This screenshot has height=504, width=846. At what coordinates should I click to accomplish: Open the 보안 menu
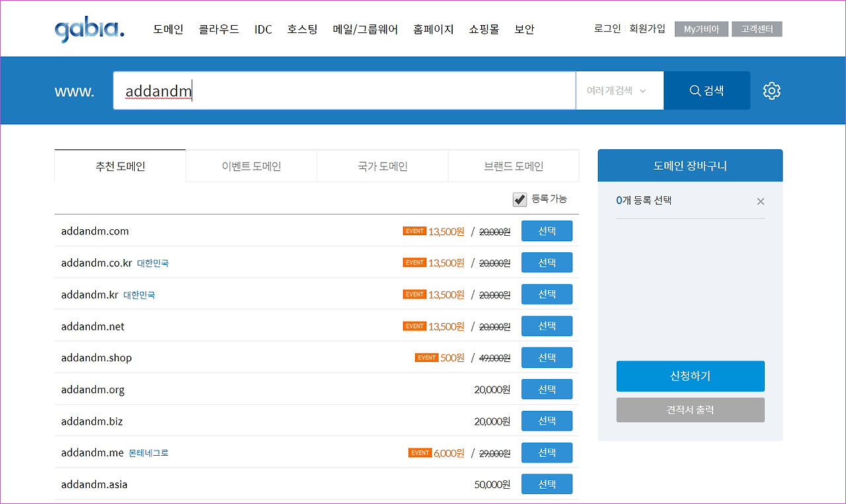coord(524,29)
